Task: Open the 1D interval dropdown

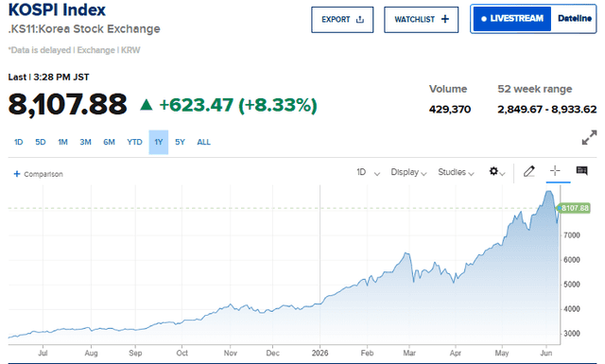Action: [x=368, y=172]
